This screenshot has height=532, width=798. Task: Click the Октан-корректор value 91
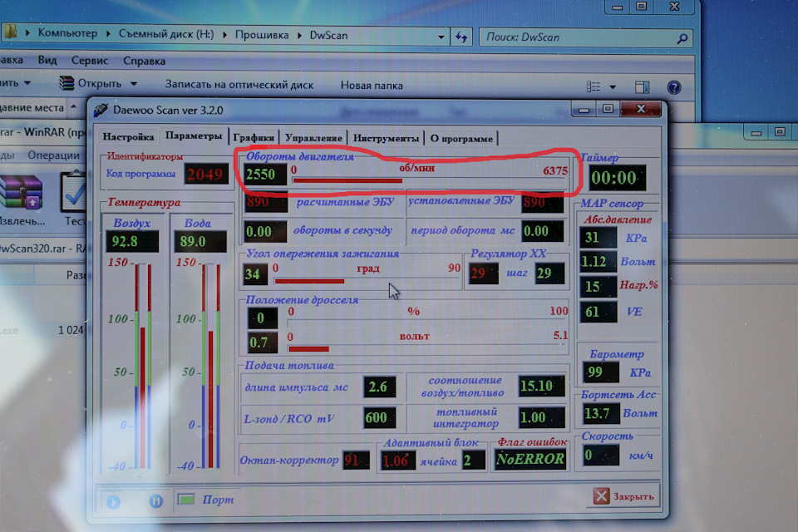(356, 461)
